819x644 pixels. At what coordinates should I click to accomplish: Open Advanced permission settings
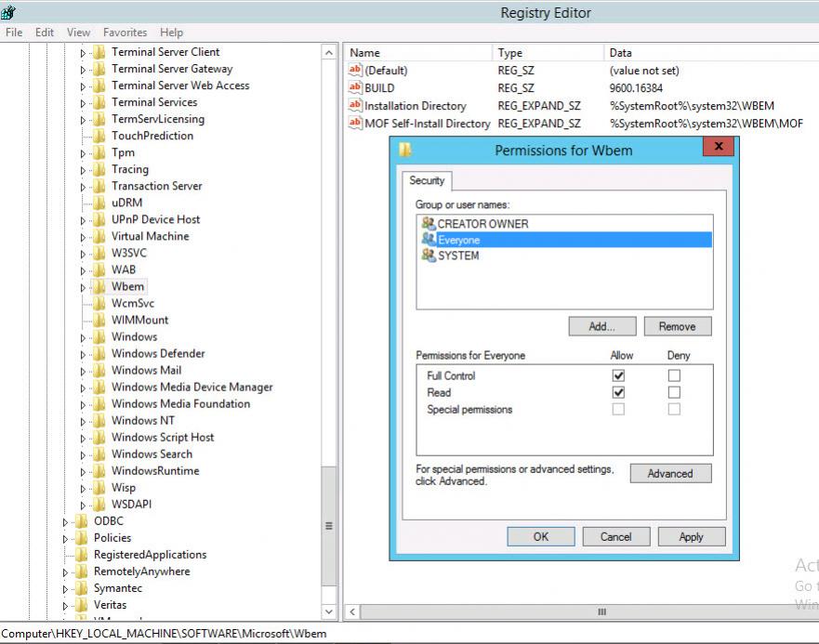pyautogui.click(x=670, y=473)
